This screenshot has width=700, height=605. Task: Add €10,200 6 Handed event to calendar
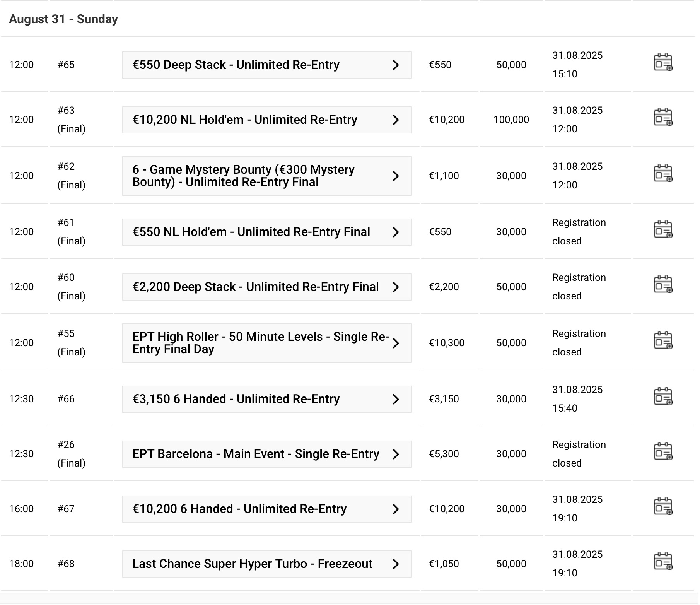tap(663, 507)
